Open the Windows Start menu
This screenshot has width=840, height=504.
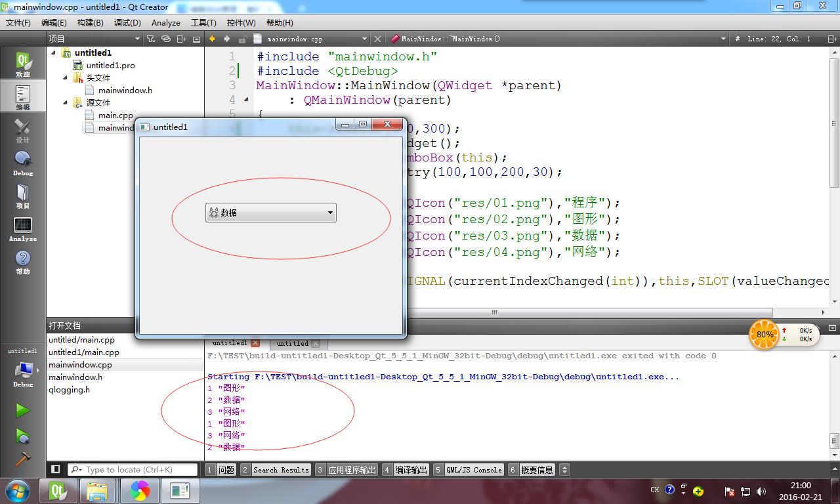coord(18,490)
